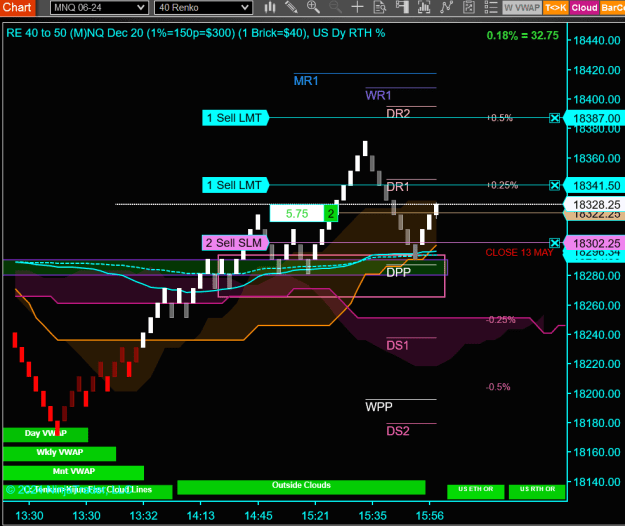625x526 pixels.
Task: Click the DR2 pivot label
Action: [x=398, y=114]
